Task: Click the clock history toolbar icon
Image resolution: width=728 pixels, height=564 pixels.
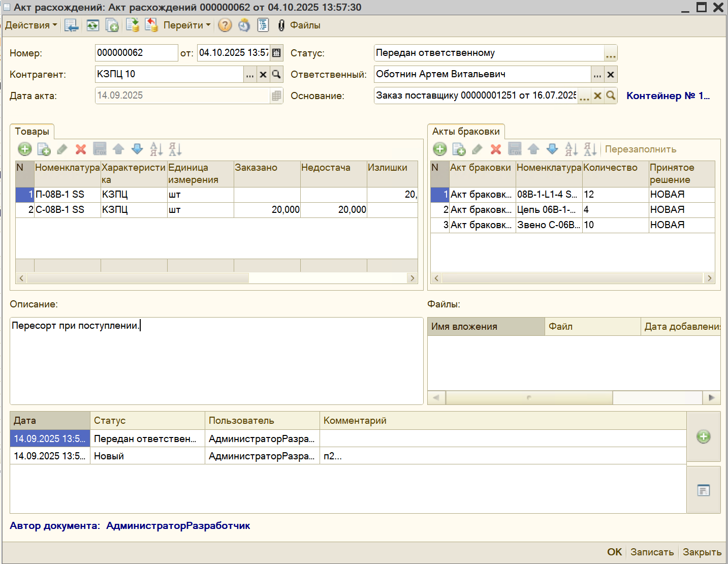Action: coord(244,25)
